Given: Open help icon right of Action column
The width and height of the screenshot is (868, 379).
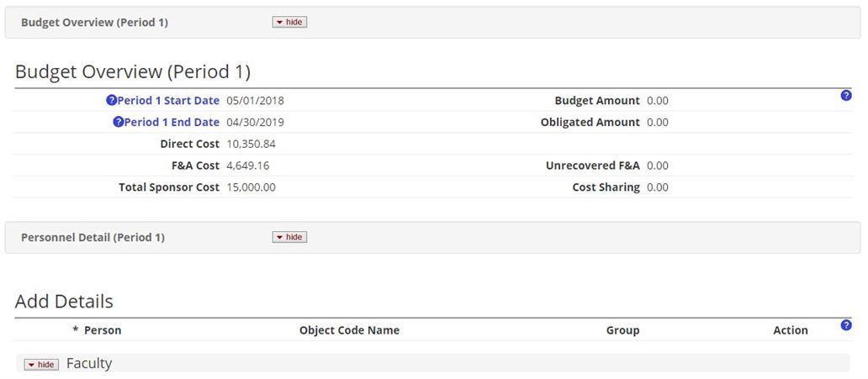Looking at the screenshot, I should point(846,325).
